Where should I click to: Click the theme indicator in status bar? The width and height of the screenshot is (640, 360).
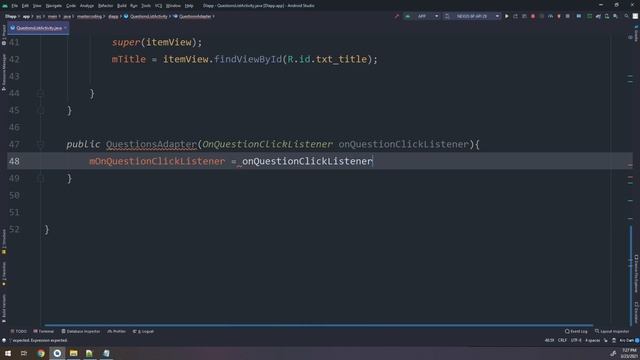627,340
